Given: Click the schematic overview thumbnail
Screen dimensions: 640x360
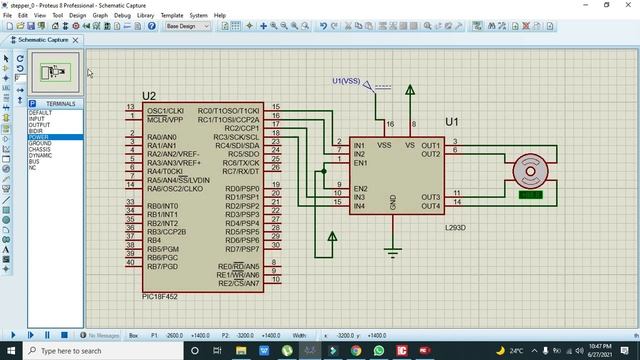Looking at the screenshot, I should click(x=56, y=72).
